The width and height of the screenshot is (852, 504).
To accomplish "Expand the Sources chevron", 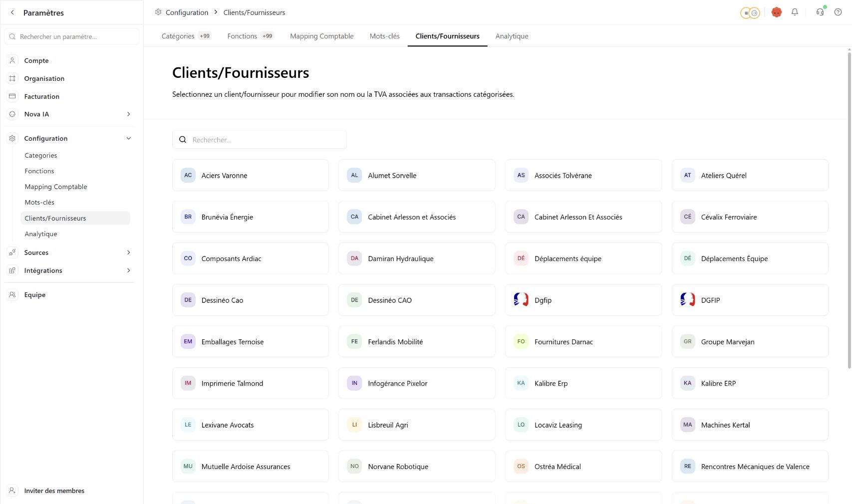I will coord(129,252).
